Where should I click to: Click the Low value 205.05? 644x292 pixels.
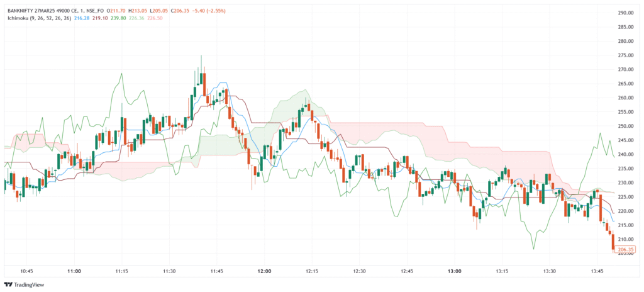click(162, 11)
